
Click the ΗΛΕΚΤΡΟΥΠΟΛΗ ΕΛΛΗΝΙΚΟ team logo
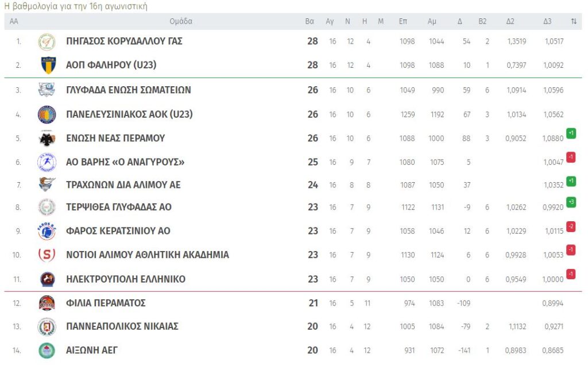pos(47,279)
